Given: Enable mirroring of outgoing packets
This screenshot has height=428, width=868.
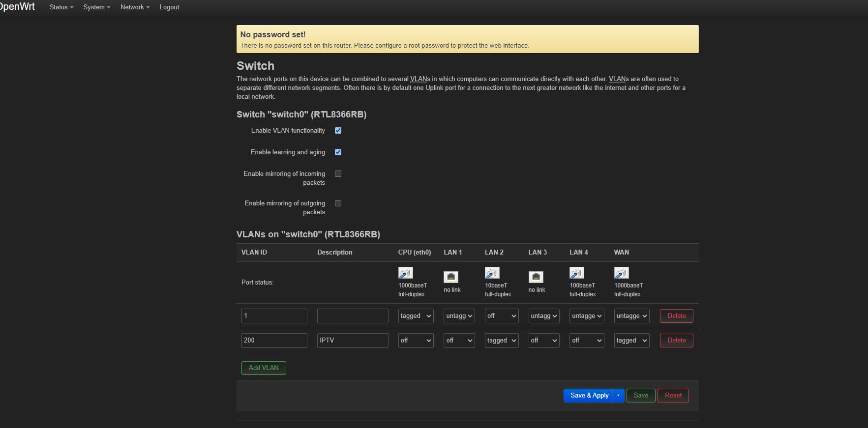Looking at the screenshot, I should point(338,203).
